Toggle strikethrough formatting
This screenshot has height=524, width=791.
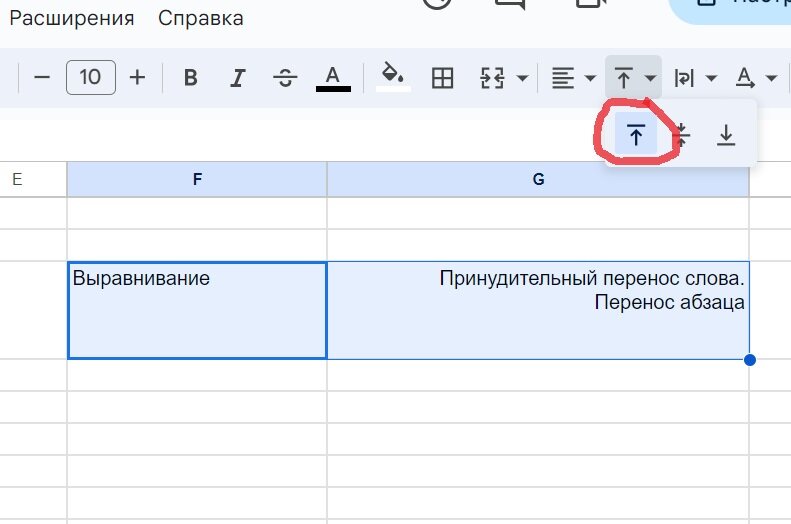tap(285, 78)
